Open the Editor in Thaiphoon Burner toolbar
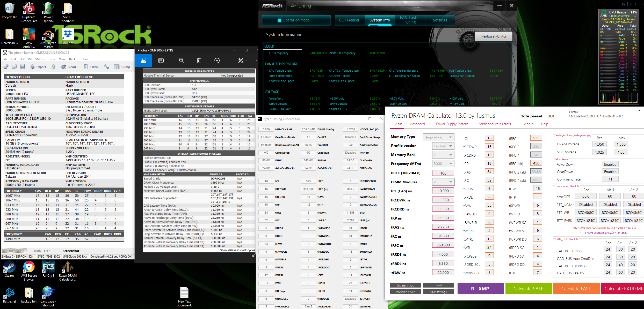Image resolution: width=644 pixels, height=309 pixels. click(x=91, y=67)
